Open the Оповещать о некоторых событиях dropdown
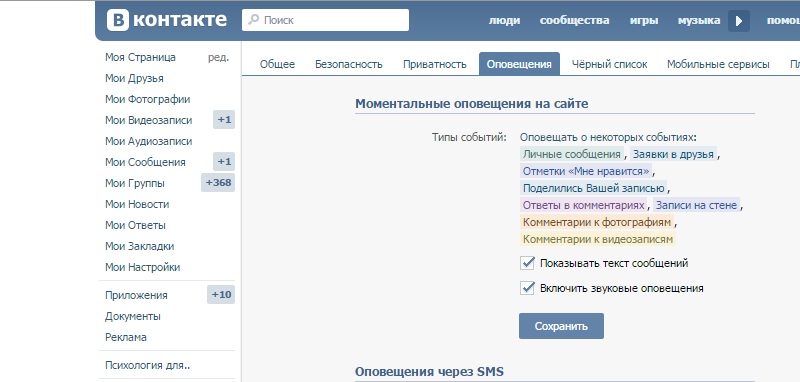 pyautogui.click(x=608, y=138)
